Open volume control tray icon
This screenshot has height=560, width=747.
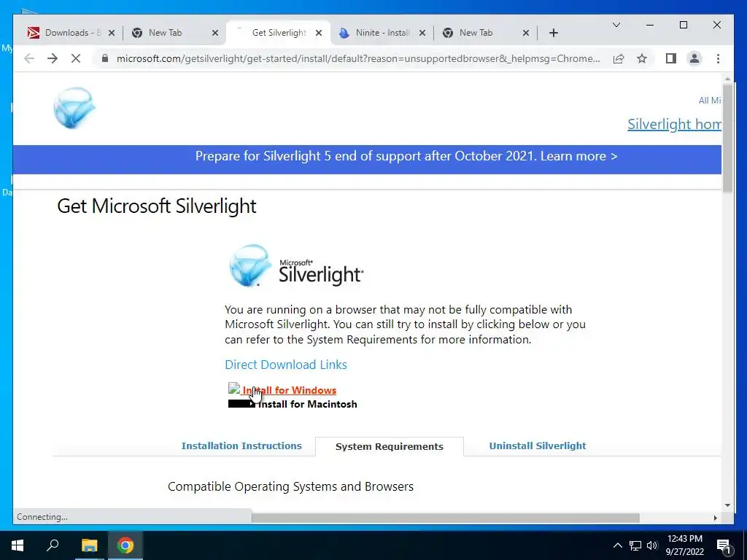coord(652,545)
